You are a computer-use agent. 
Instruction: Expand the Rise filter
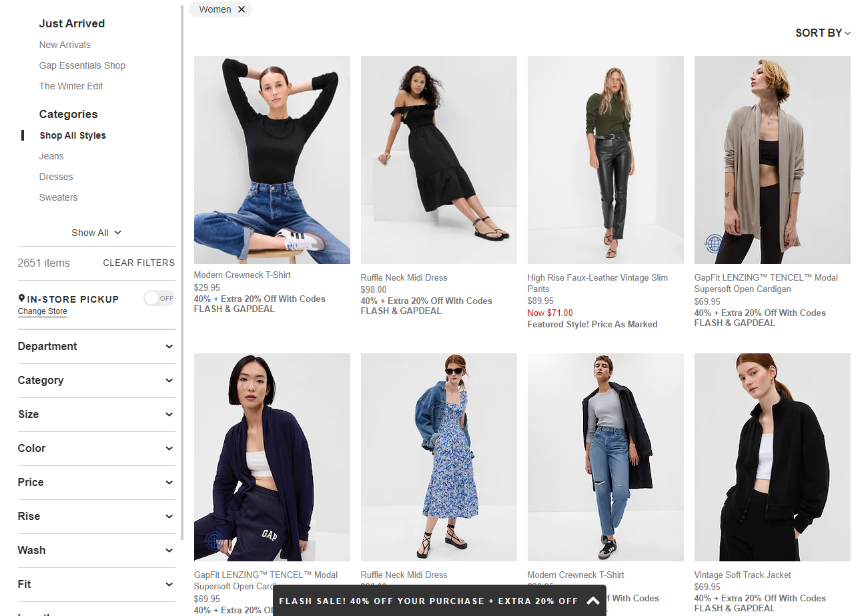tap(96, 517)
